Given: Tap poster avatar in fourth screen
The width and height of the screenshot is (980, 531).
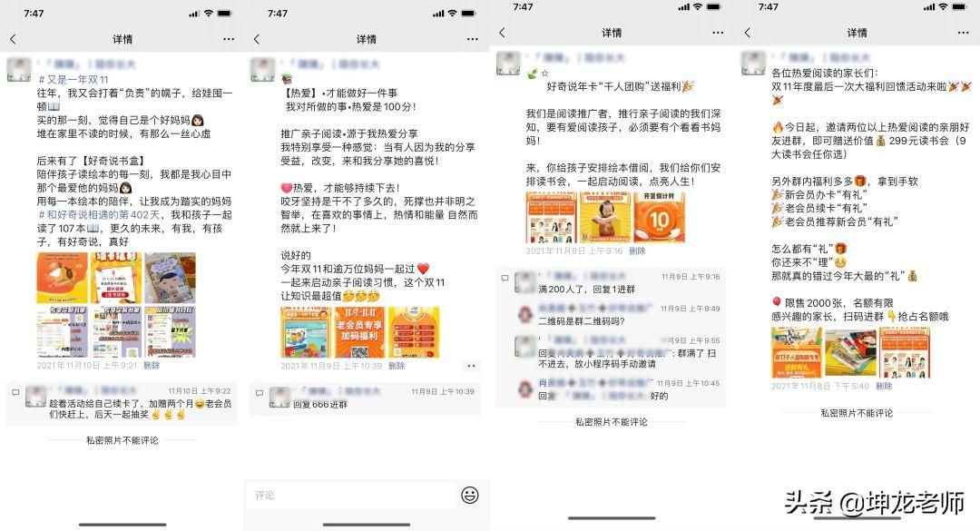Looking at the screenshot, I should [753, 64].
